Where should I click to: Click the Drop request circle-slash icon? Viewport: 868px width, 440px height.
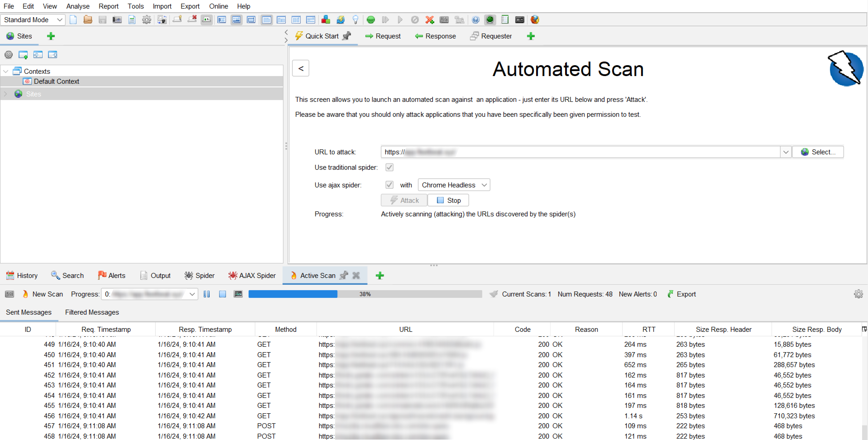click(415, 20)
